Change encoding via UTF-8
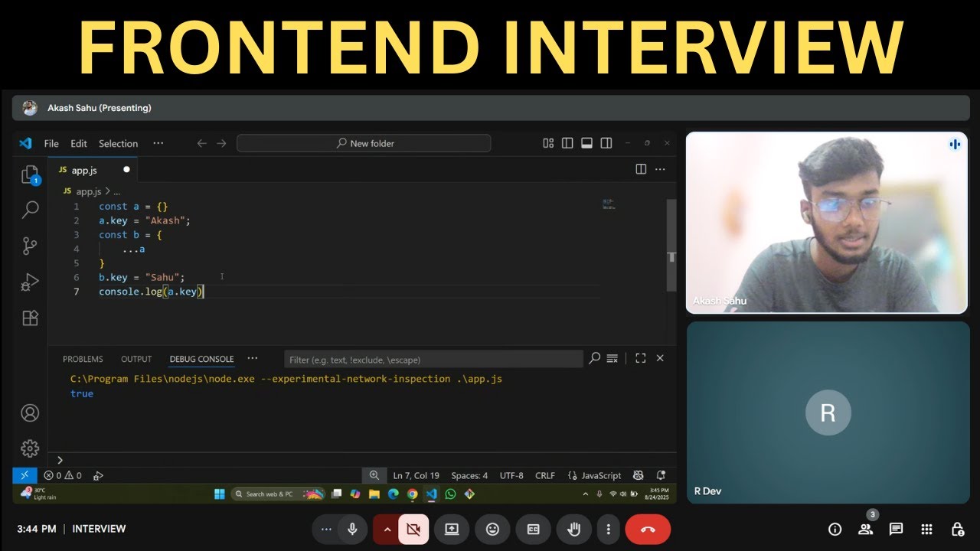Image resolution: width=980 pixels, height=551 pixels. (511, 475)
